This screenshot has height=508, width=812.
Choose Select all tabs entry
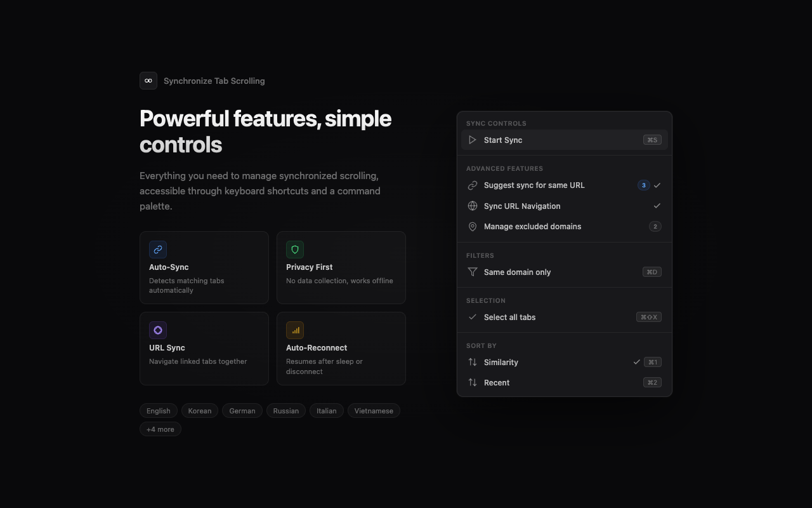click(565, 317)
